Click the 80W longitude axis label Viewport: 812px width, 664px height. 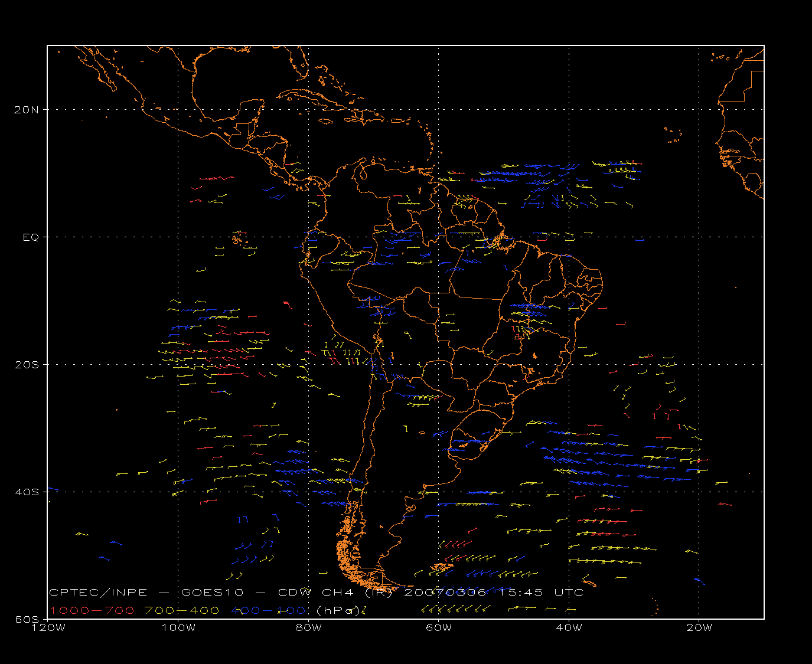click(309, 627)
